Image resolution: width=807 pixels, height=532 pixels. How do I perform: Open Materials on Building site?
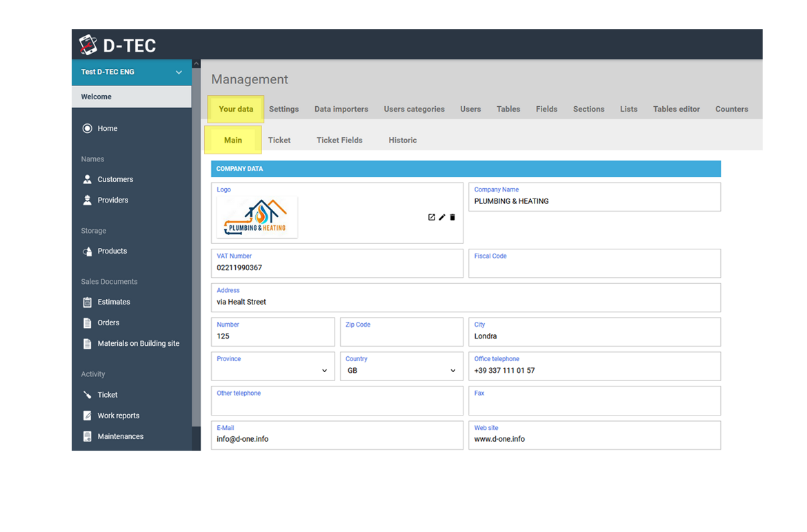[x=138, y=343]
